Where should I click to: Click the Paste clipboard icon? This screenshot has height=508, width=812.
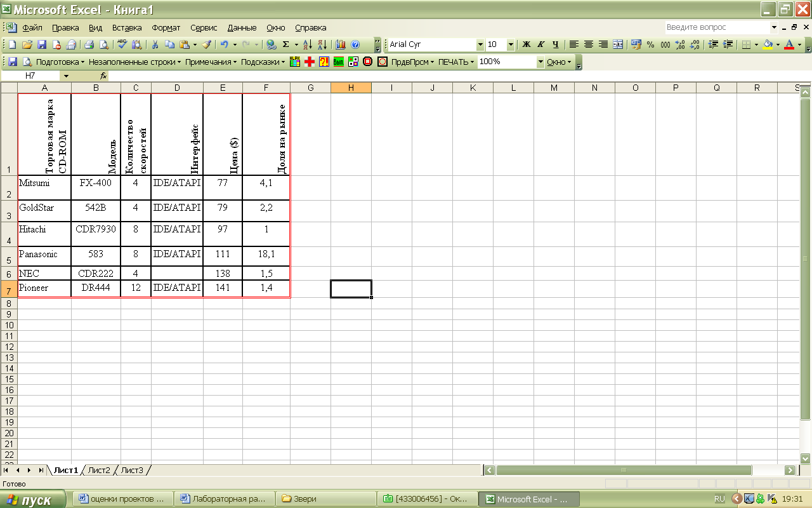(184, 44)
